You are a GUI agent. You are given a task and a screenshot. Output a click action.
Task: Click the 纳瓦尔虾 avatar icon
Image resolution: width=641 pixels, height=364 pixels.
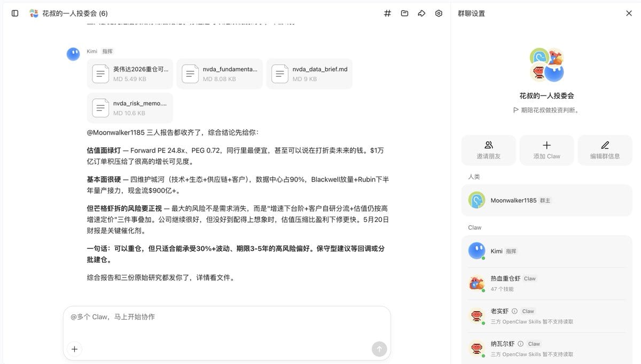(476, 349)
